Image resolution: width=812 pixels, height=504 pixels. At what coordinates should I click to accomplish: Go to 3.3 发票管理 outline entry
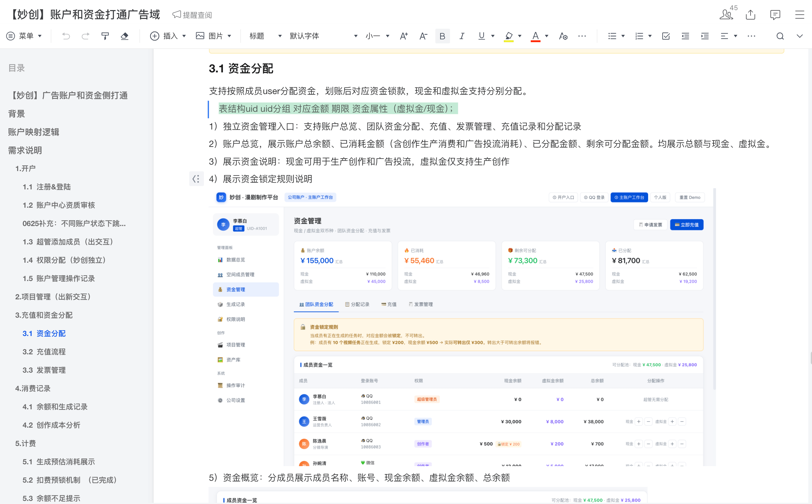click(x=44, y=370)
